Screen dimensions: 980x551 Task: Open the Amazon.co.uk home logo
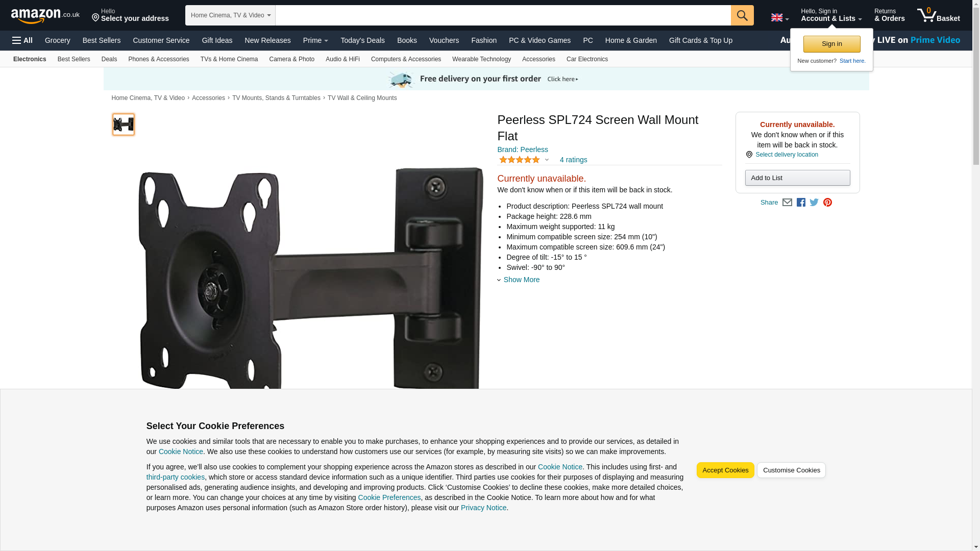45,16
